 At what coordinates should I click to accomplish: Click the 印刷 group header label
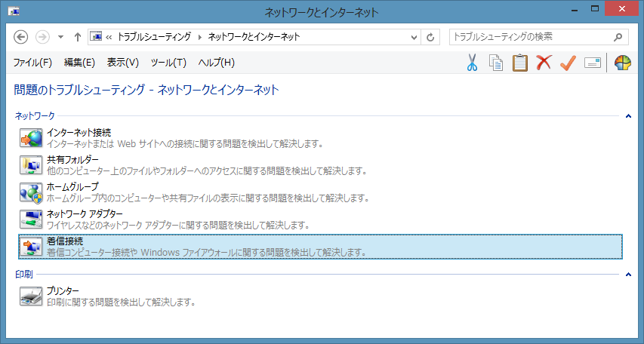(24, 274)
